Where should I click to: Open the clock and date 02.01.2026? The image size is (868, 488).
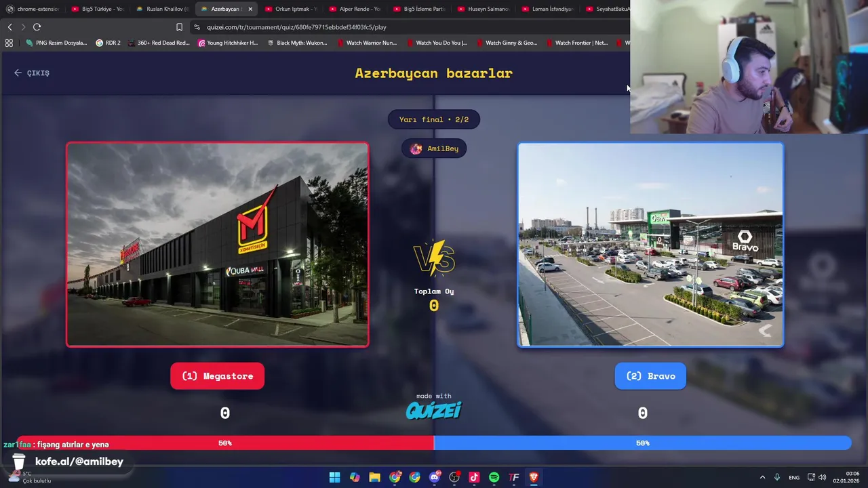point(846,477)
